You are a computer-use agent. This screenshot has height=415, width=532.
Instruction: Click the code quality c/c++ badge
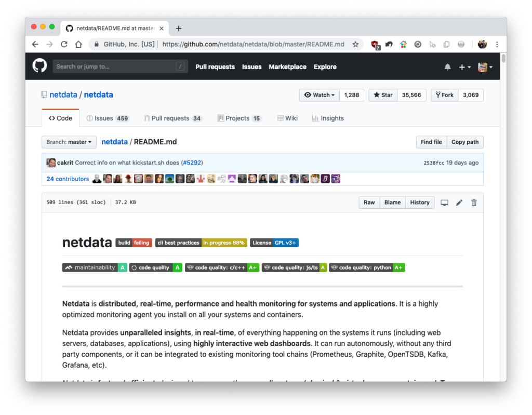pos(222,267)
